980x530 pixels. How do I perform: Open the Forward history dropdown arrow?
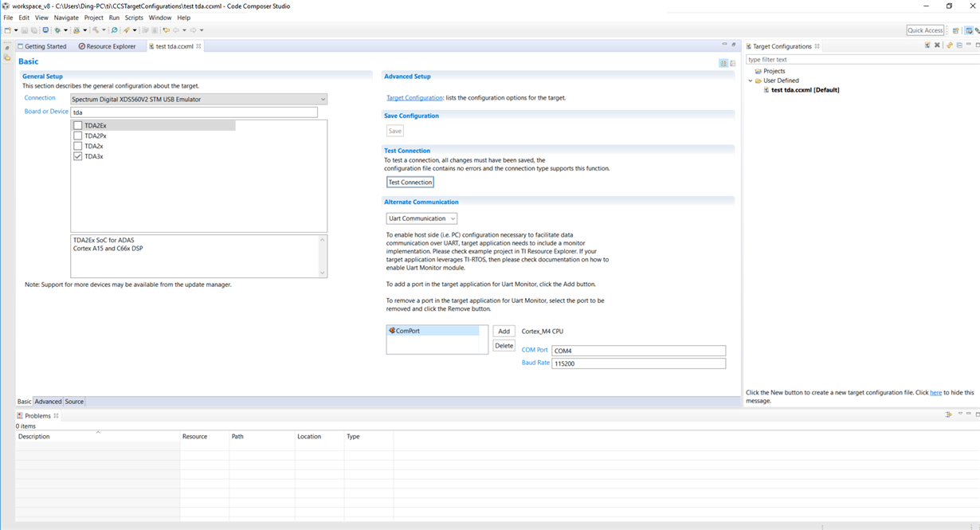pyautogui.click(x=202, y=30)
